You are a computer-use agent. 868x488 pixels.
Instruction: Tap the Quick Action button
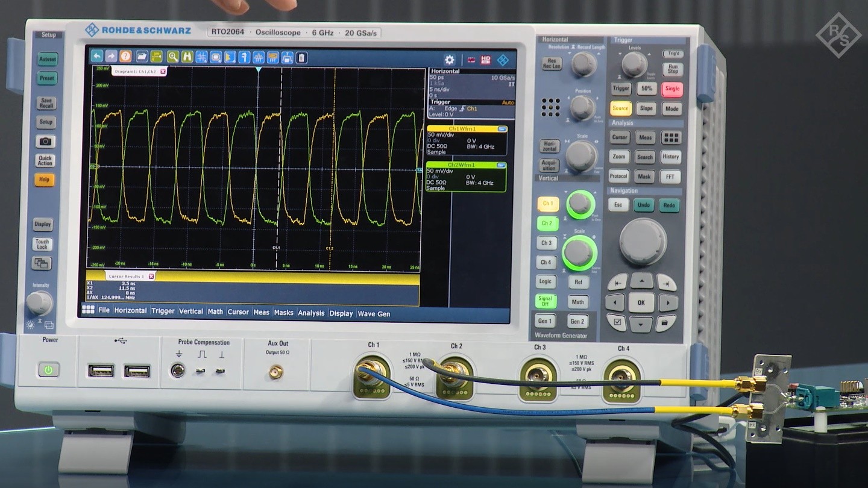(45, 161)
